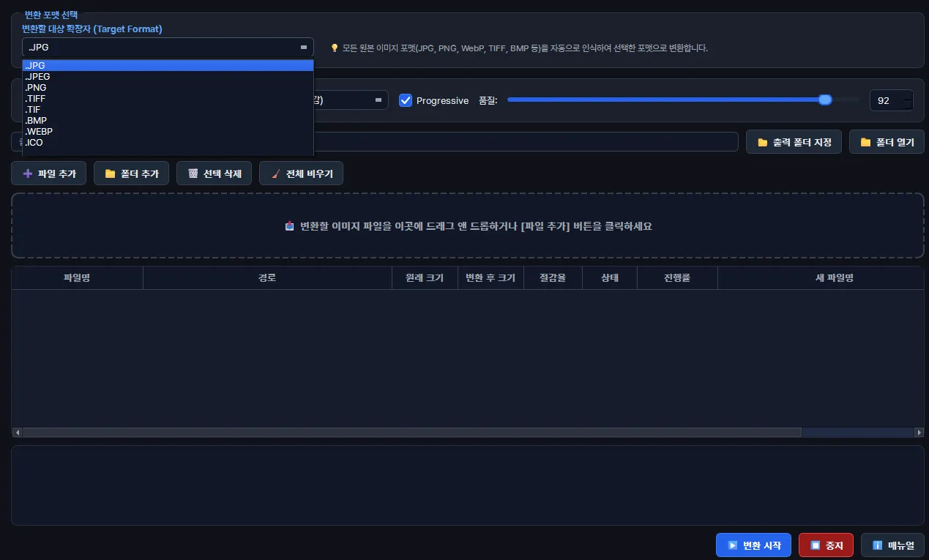Click the 변환 후 크기 column header
This screenshot has width=929, height=560.
click(490, 278)
